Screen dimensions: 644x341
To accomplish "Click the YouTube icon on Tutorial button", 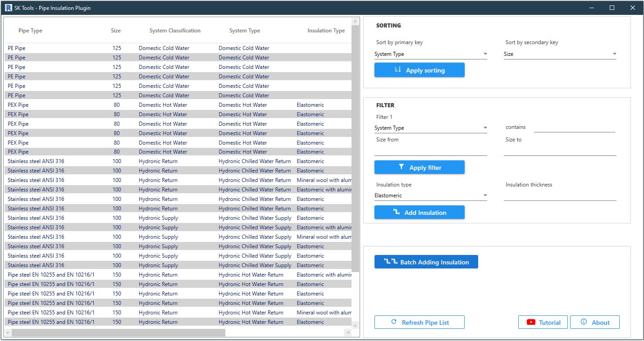I will point(532,322).
